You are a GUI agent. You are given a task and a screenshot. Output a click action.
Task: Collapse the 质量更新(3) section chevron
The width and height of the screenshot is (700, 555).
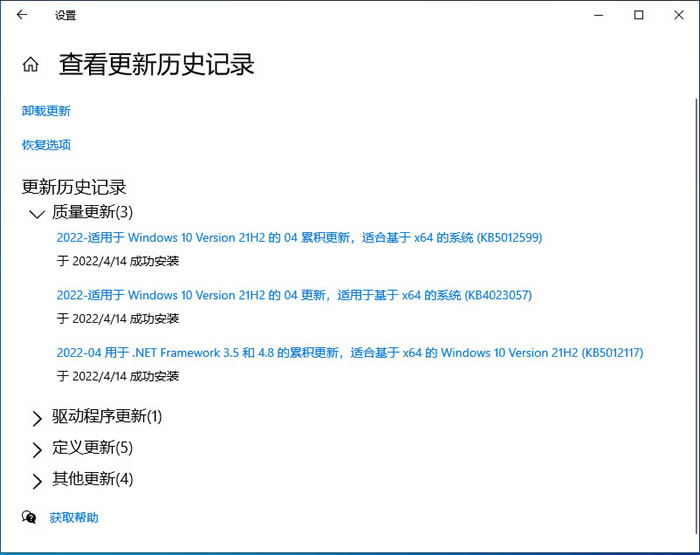tap(37, 213)
